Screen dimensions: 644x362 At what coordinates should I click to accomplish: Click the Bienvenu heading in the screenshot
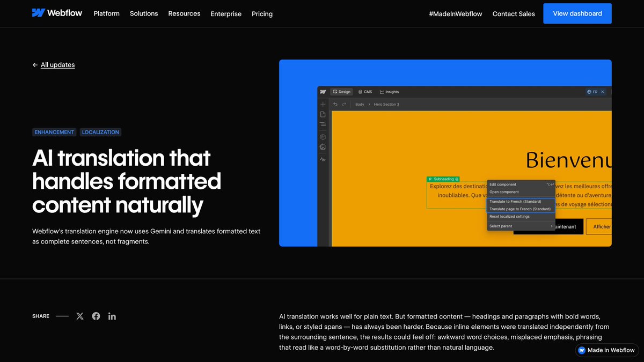coord(568,160)
